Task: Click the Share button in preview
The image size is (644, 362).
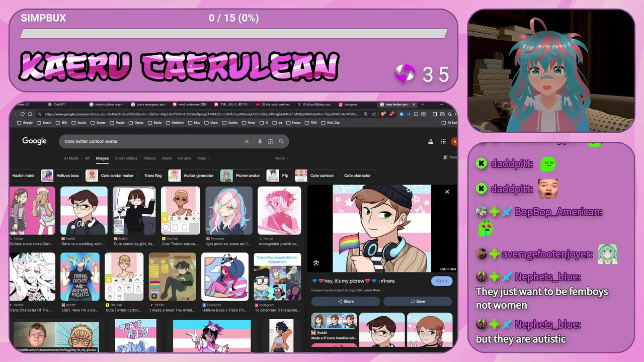Action: [346, 301]
